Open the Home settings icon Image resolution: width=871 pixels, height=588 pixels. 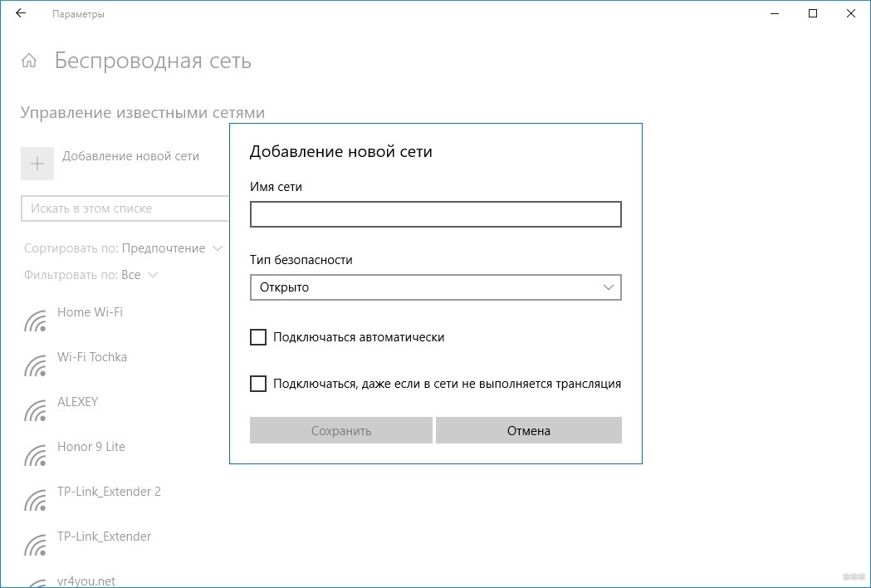[x=29, y=61]
